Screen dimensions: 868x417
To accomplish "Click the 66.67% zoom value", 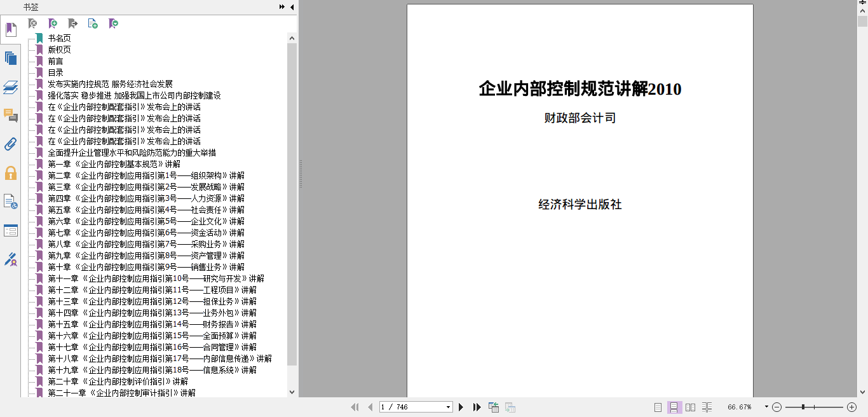I will (x=740, y=407).
